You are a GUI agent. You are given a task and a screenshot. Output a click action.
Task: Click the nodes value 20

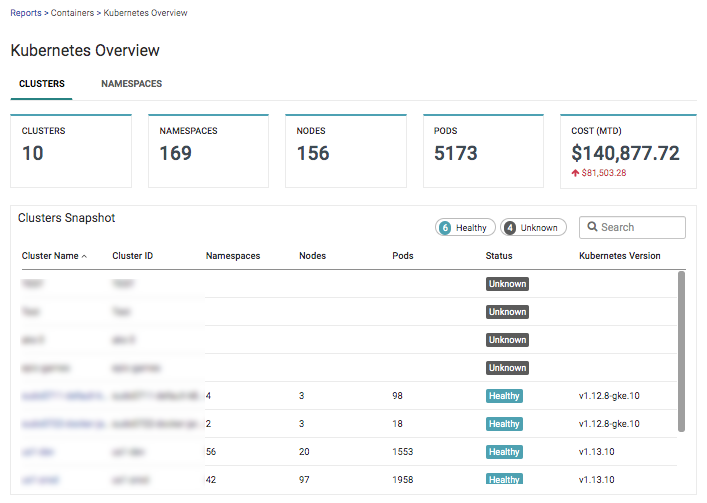304,452
